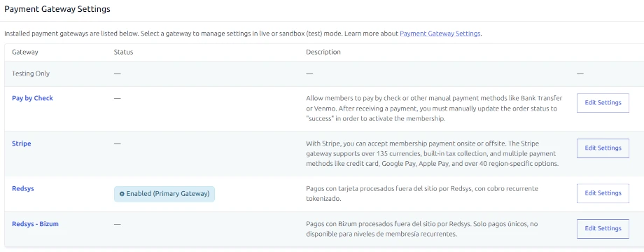This screenshot has width=644, height=252.
Task: Open the Redsys gateway link
Action: click(23, 188)
